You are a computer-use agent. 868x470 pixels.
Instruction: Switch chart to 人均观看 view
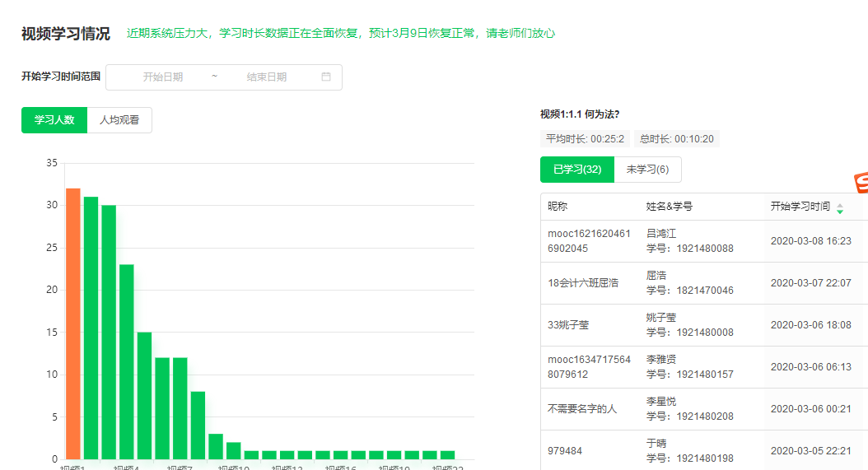pyautogui.click(x=119, y=120)
